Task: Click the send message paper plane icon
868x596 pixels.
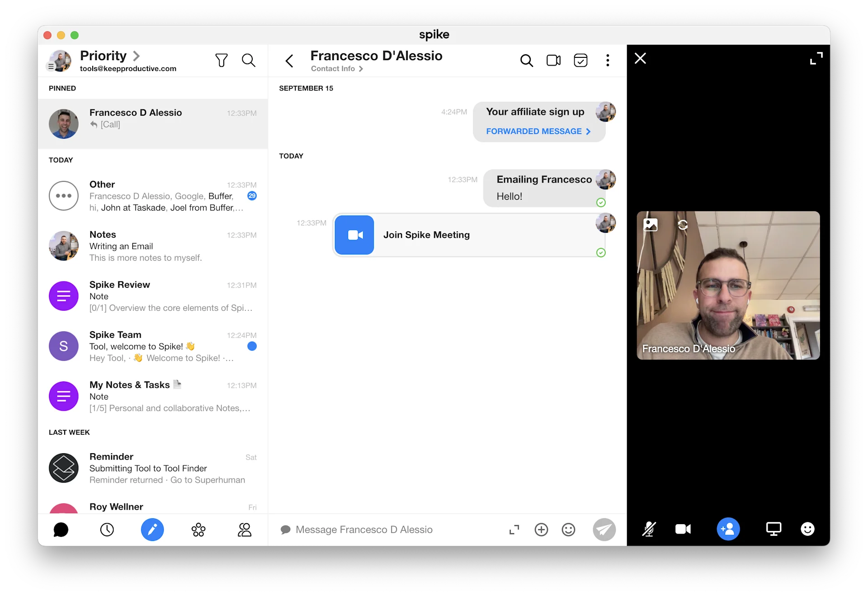Action: [604, 530]
